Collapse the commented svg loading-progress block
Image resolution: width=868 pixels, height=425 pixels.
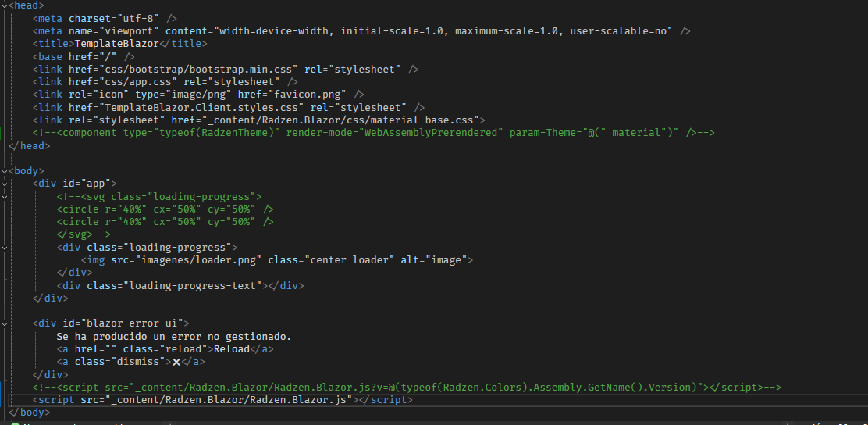pos(5,196)
